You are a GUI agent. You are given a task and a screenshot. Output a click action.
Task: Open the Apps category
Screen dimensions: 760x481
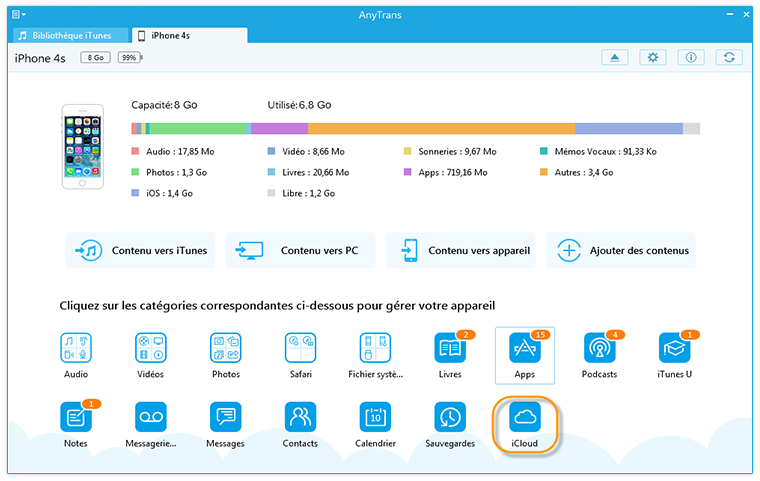(525, 355)
